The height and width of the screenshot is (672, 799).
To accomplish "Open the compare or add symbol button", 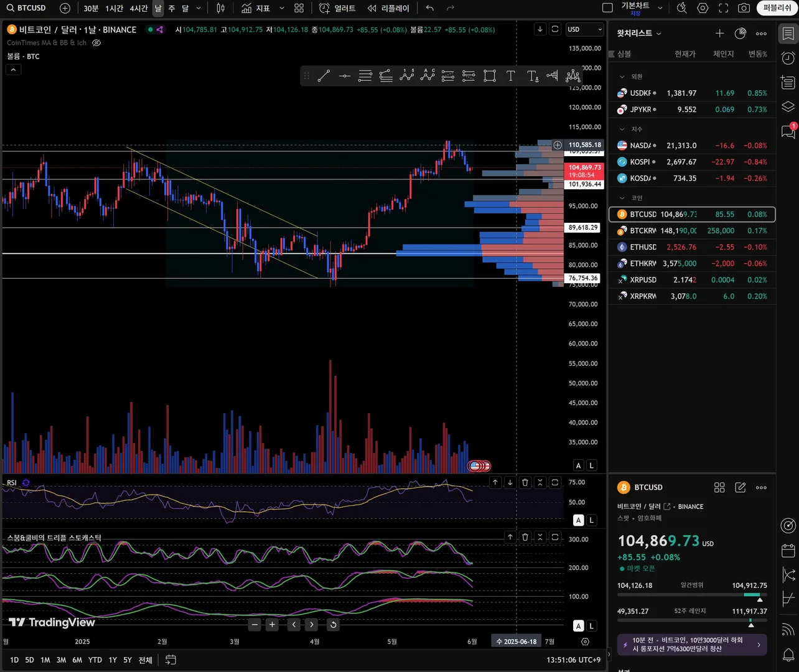I will [x=65, y=8].
